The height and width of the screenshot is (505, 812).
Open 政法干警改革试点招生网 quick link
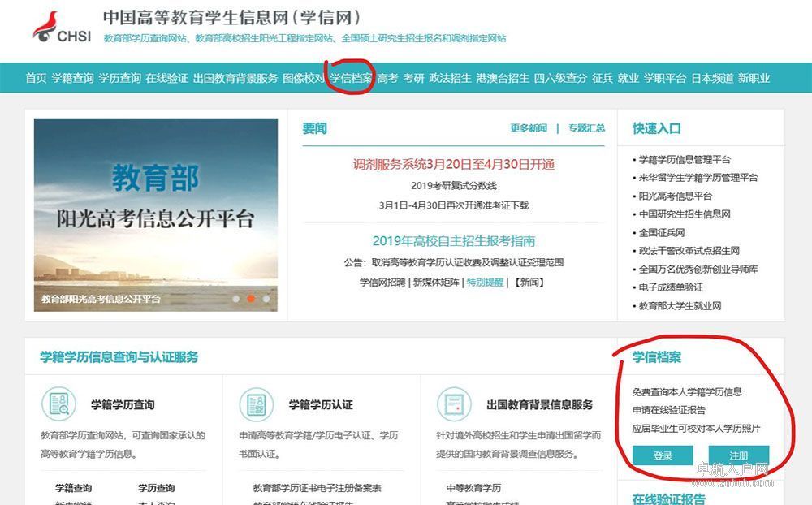point(689,251)
